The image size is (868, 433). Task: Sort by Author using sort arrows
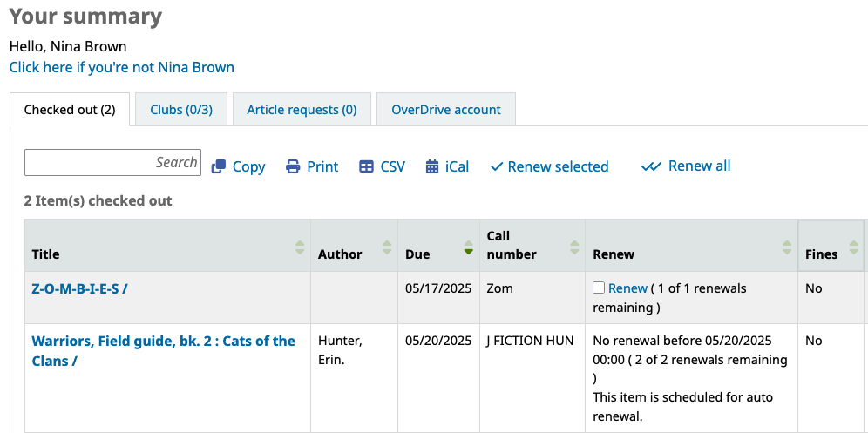(387, 247)
